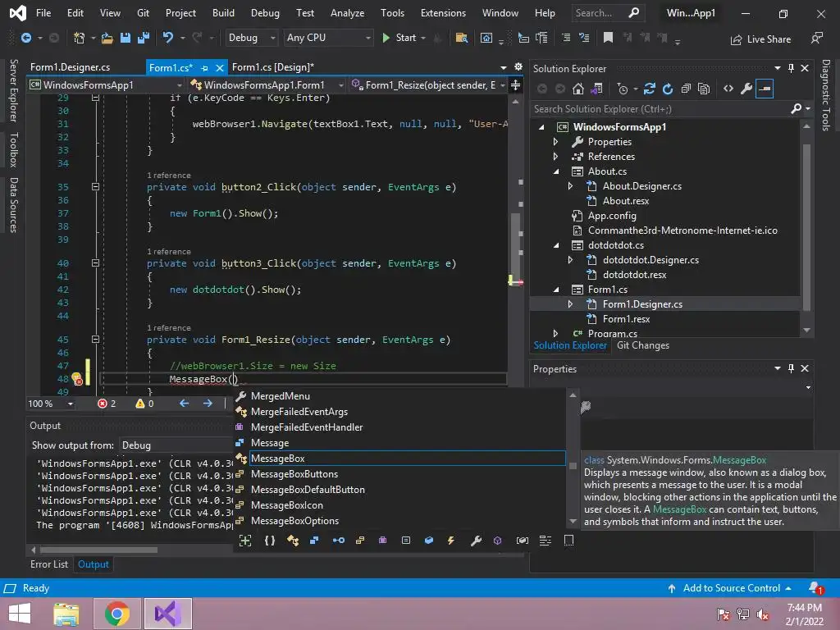840x630 pixels.
Task: Open the Debug configuration dropdown
Action: pyautogui.click(x=253, y=38)
